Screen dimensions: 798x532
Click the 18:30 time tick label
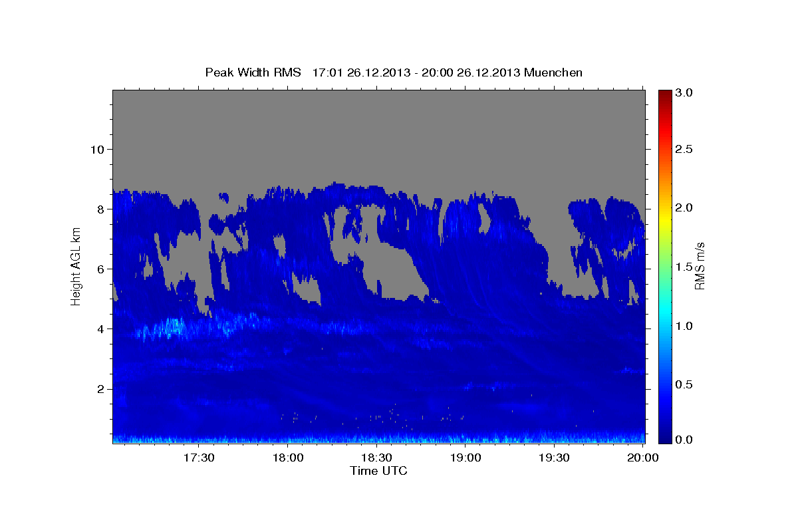(377, 458)
